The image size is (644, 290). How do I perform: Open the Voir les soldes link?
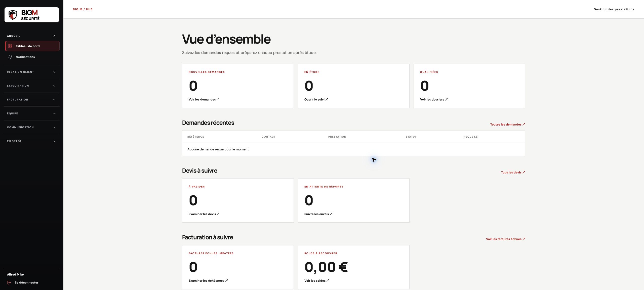click(x=316, y=281)
